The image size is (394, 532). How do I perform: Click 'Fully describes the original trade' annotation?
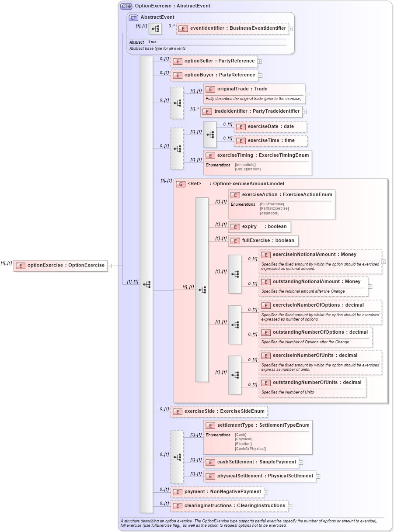click(254, 99)
